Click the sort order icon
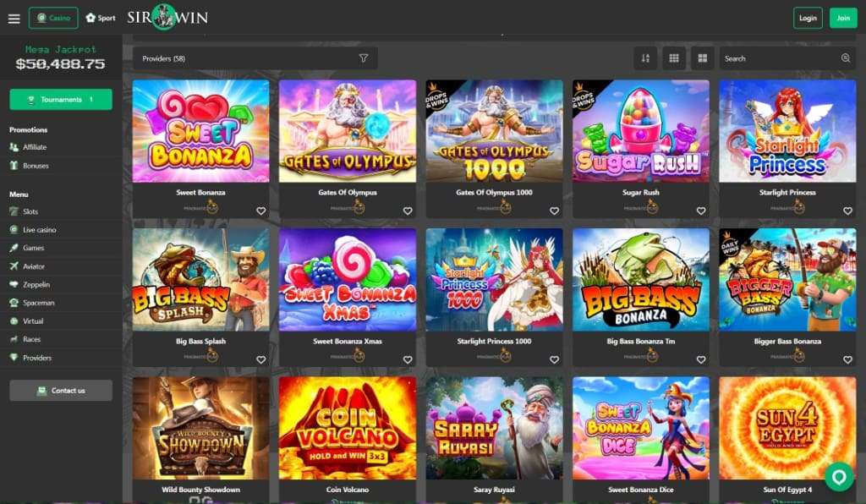 [x=645, y=58]
